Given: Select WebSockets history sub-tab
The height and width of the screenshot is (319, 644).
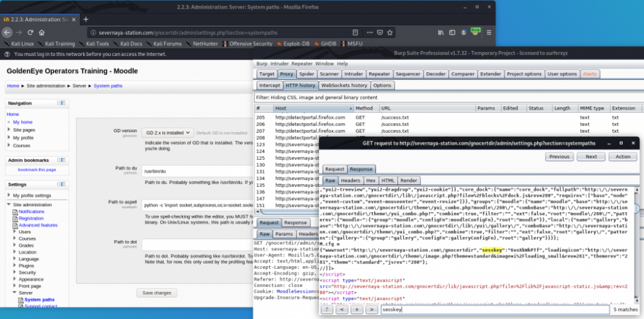Looking at the screenshot, I should 344,86.
